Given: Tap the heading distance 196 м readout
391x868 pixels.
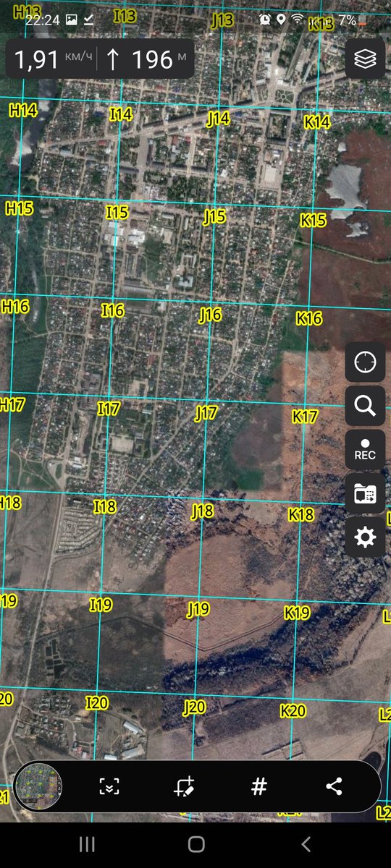Looking at the screenshot, I should [x=146, y=59].
